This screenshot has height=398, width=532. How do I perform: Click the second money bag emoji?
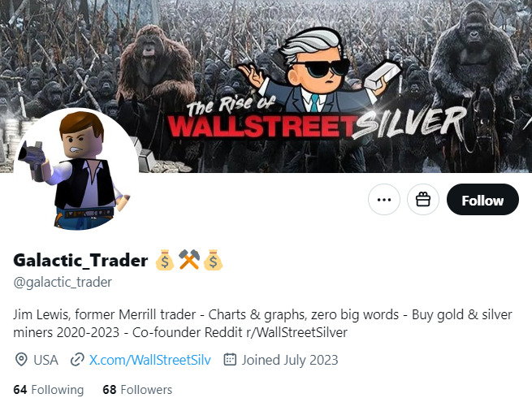213,260
